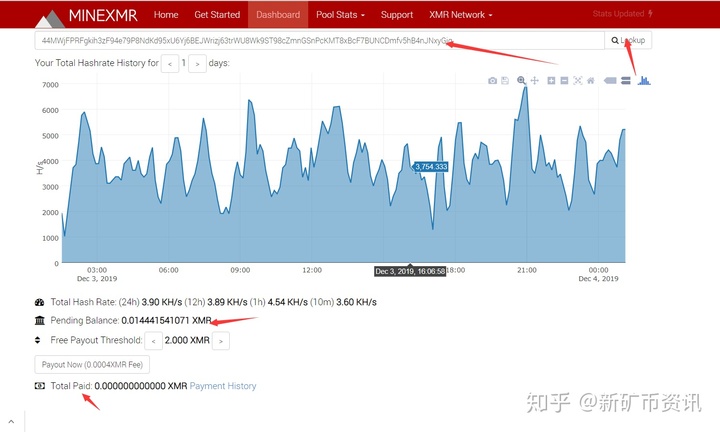The image size is (720, 432).
Task: Expand the XMR Network dropdown menu
Action: click(x=461, y=15)
